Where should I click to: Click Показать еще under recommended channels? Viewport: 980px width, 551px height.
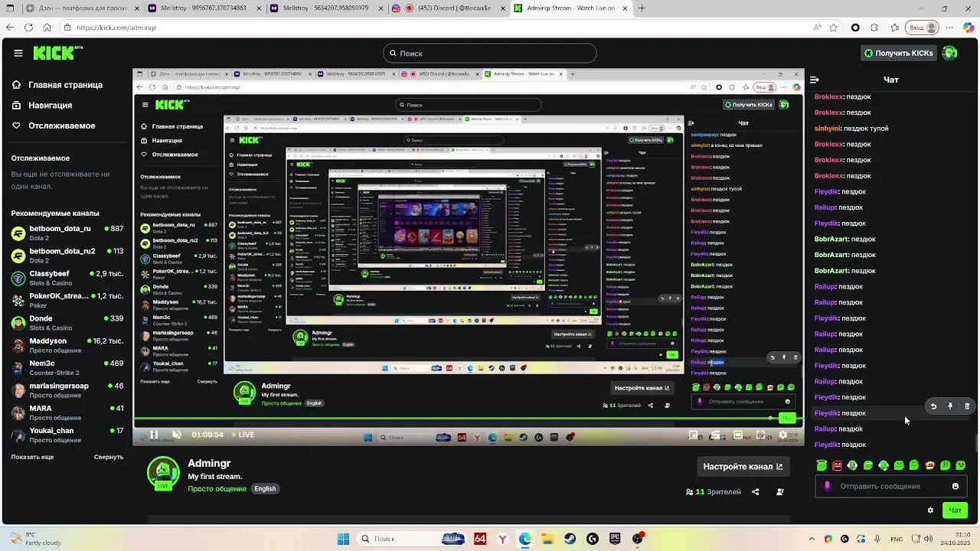[x=32, y=457]
